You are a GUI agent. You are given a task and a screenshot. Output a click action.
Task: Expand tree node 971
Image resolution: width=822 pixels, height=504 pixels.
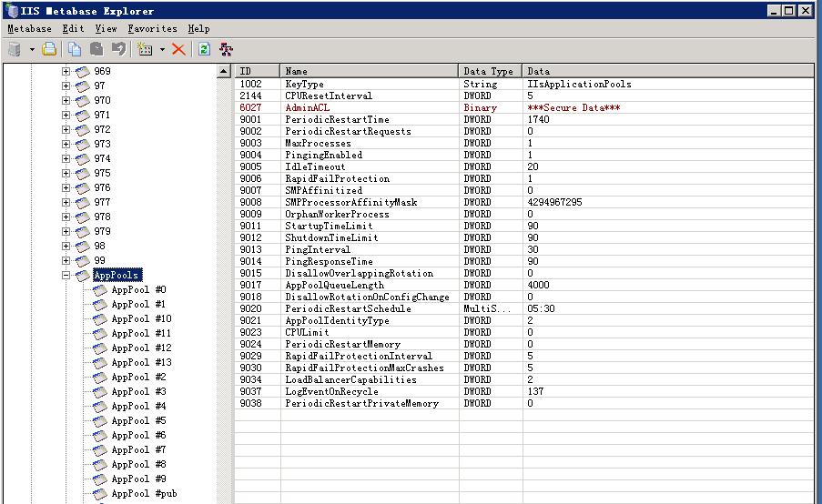click(x=66, y=115)
